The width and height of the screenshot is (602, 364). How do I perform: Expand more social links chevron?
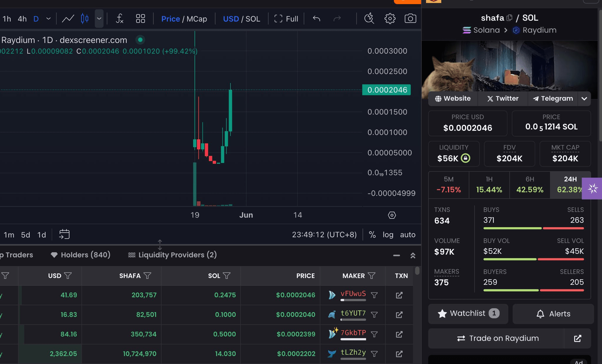pyautogui.click(x=584, y=99)
